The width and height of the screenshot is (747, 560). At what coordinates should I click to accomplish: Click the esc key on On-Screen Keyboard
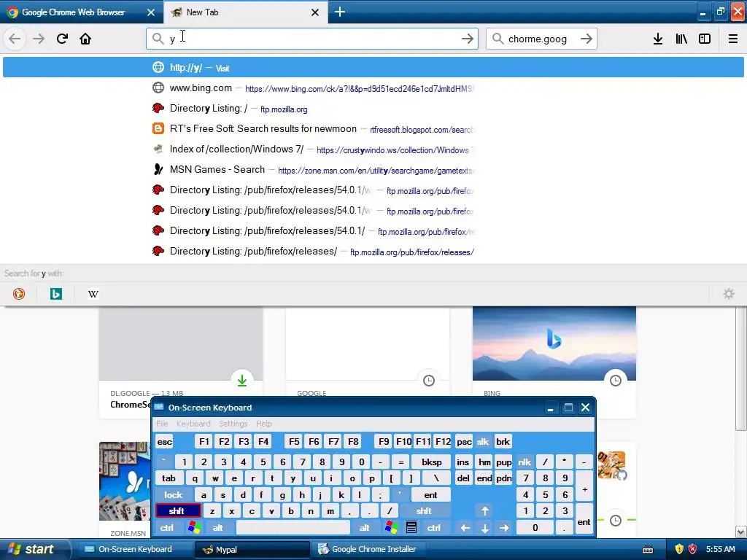click(164, 441)
